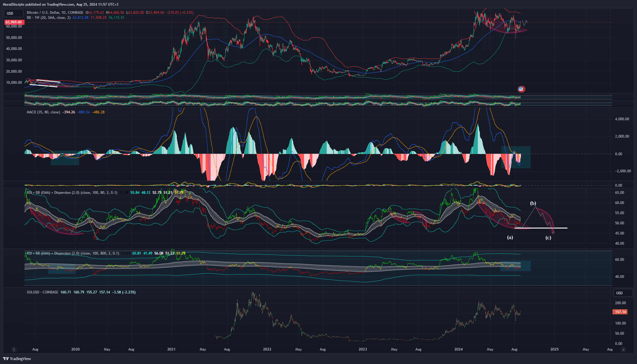Click the lower RSI legend value 56.08

coord(159,253)
